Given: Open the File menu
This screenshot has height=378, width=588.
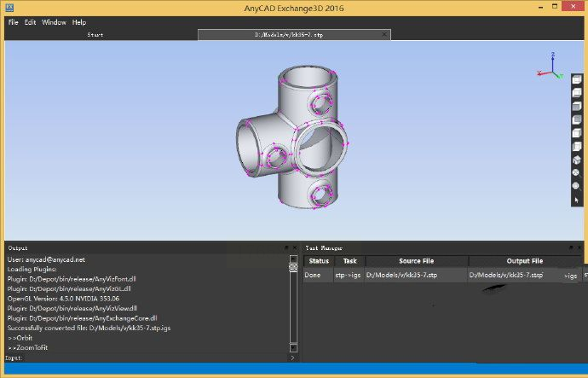Looking at the screenshot, I should pyautogui.click(x=13, y=21).
